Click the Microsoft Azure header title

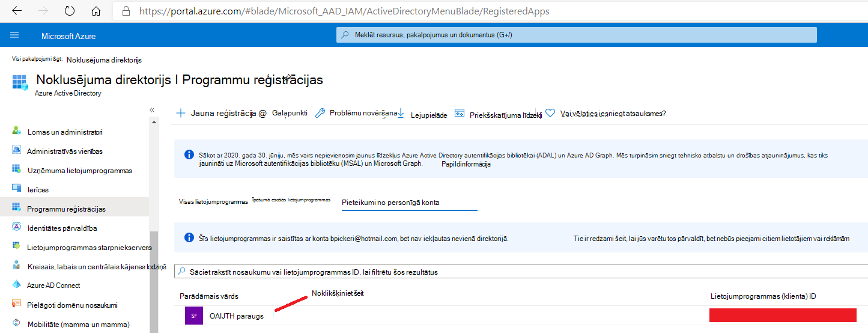pyautogui.click(x=68, y=36)
